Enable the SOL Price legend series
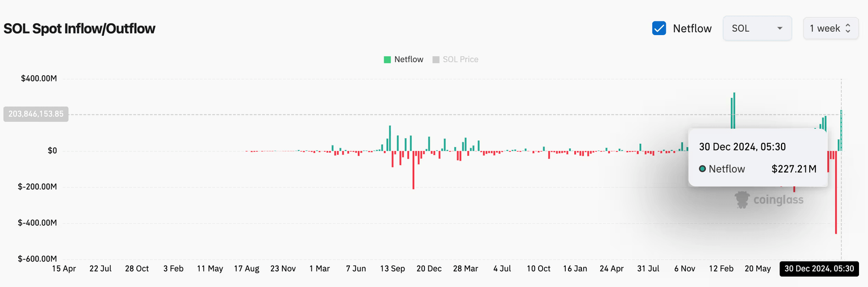 pos(460,59)
